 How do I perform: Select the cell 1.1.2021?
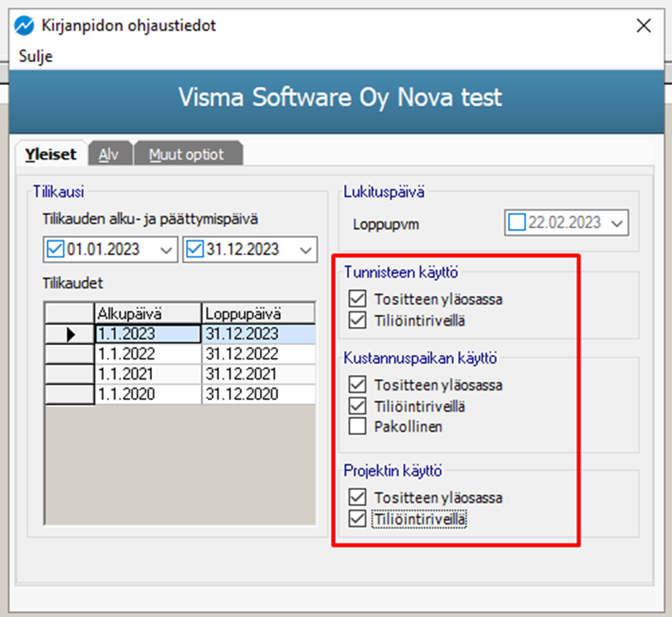[x=148, y=374]
